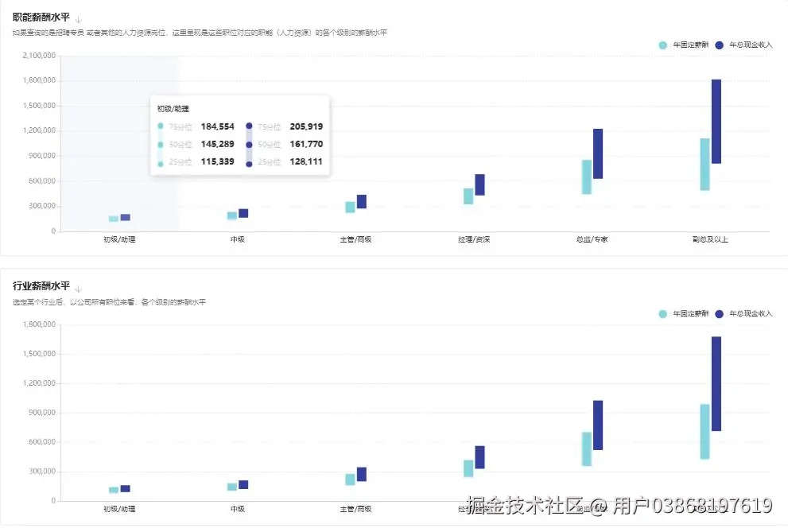The image size is (788, 532).
Task: Toggle 年固定薪酬 legend in 行业薪酬水平 chart
Action: [684, 313]
